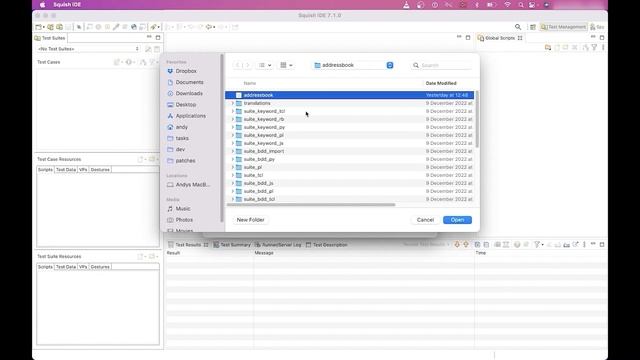640x360 pixels.
Task: Select Music under Media
Action: click(x=178, y=209)
